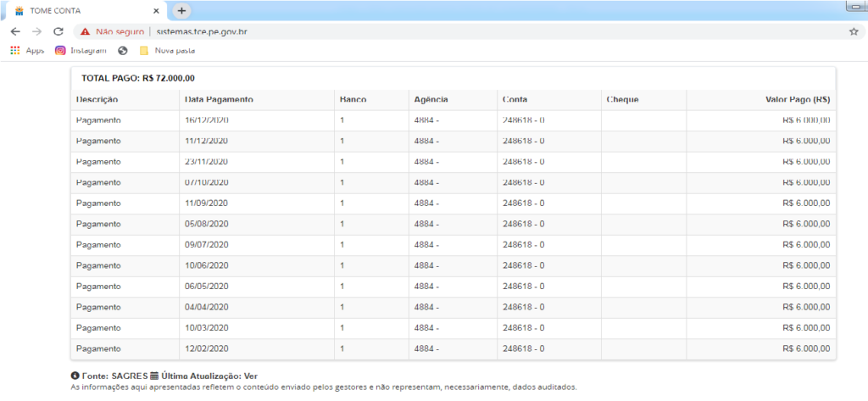Select the date 23/11/2020
The image size is (868, 401).
click(207, 161)
